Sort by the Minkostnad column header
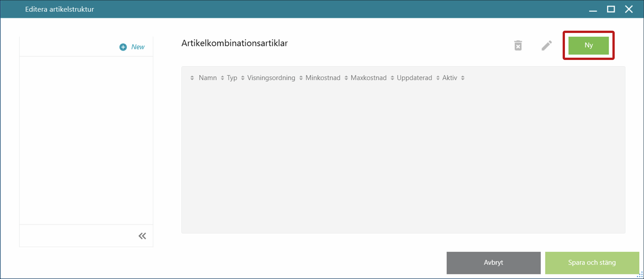Image resolution: width=644 pixels, height=279 pixels. click(323, 78)
